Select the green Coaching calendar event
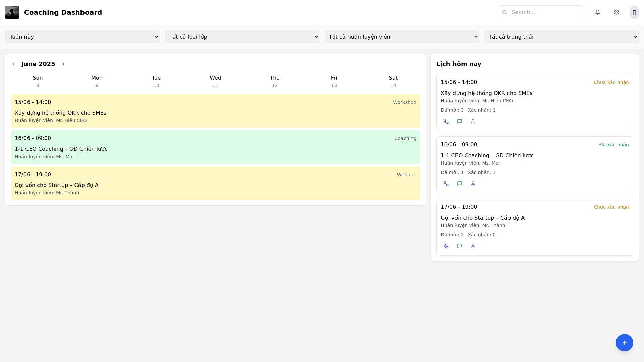This screenshot has width=644, height=362. (215, 147)
